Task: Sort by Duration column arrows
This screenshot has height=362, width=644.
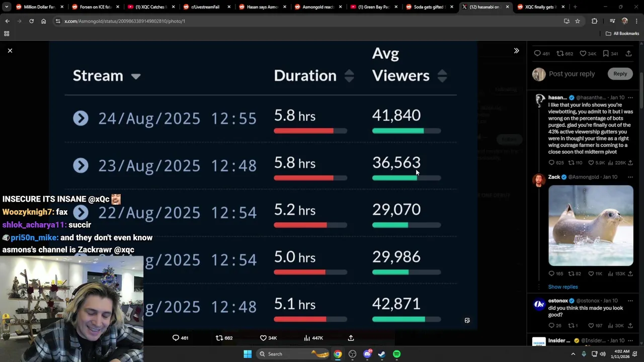Action: pyautogui.click(x=349, y=76)
